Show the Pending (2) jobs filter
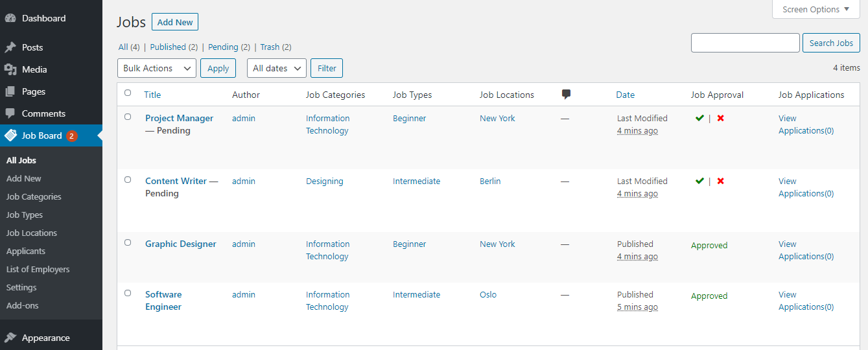 [x=229, y=47]
